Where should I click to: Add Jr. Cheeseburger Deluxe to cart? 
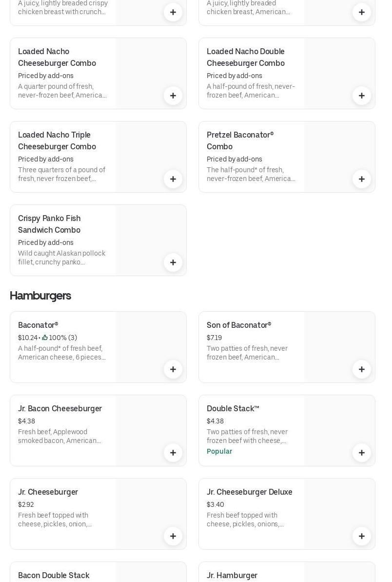[362, 536]
